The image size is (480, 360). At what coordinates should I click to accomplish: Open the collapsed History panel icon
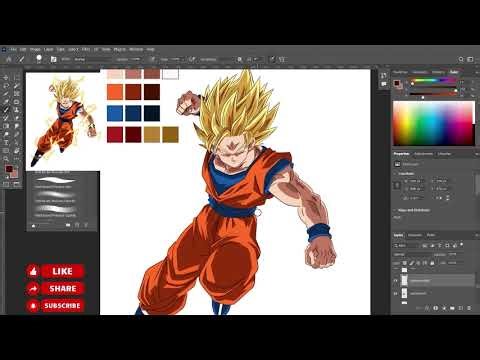pos(384,75)
